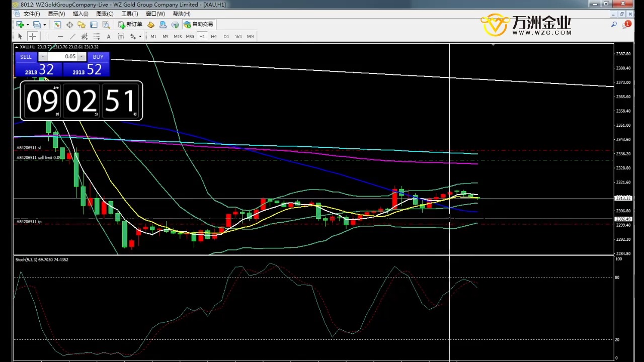Click the 新订单 new order button
The image size is (644, 362).
[x=130, y=24]
